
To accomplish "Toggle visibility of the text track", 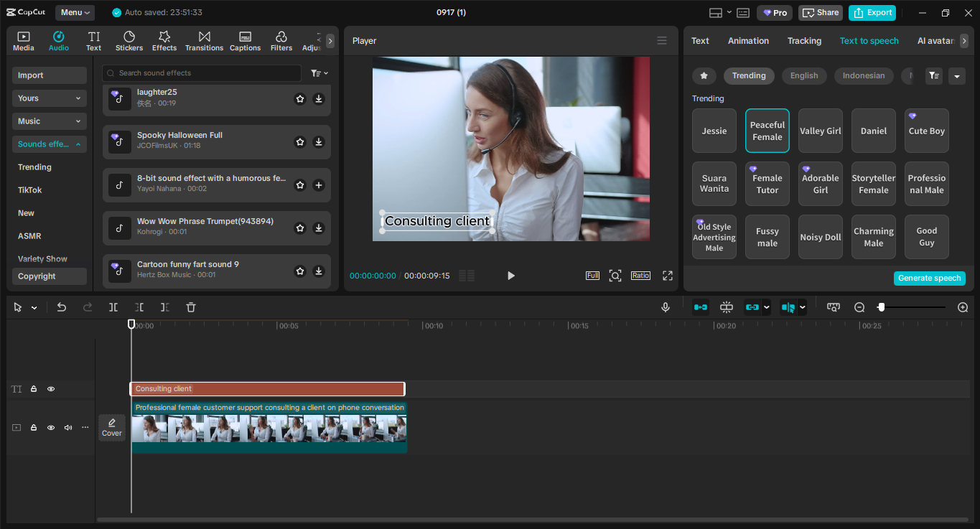I will [x=50, y=388].
